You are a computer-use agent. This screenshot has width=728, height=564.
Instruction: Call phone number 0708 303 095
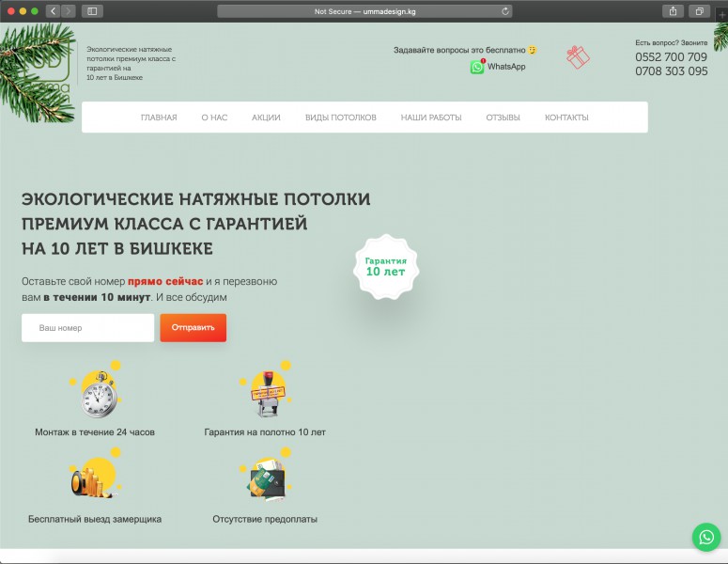click(671, 71)
